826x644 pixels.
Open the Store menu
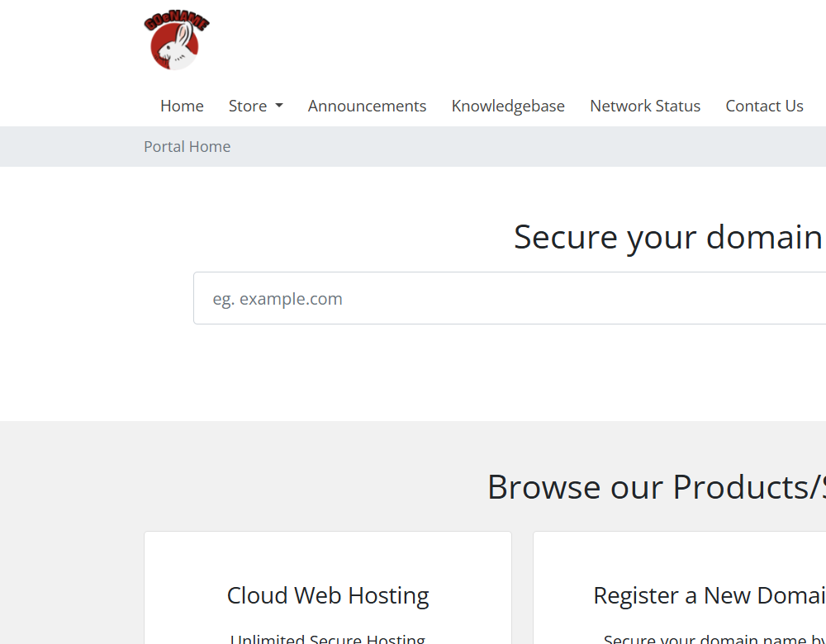tap(248, 106)
